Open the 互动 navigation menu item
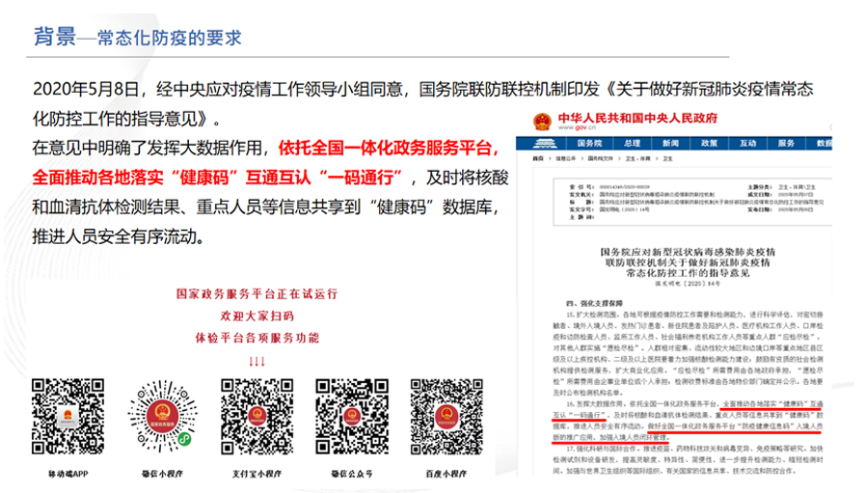868x493 pixels. pos(747,144)
